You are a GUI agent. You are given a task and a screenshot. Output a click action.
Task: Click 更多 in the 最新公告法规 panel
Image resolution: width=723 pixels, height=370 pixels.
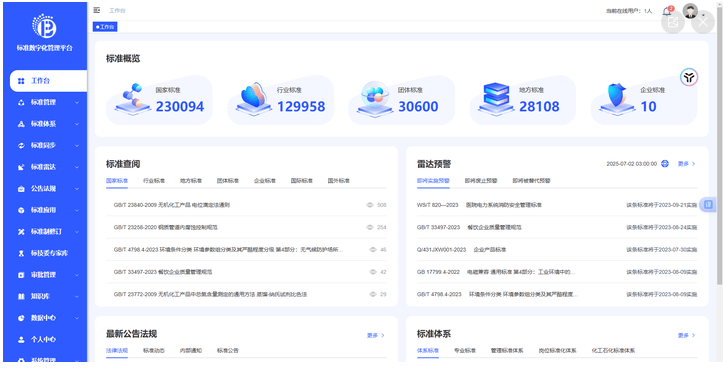[x=376, y=335]
